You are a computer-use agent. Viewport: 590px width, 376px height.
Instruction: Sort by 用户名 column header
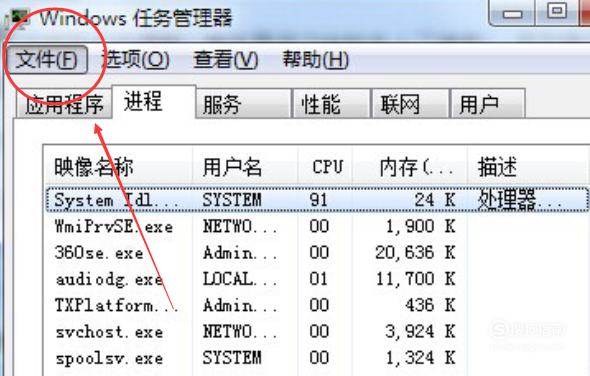pyautogui.click(x=245, y=167)
